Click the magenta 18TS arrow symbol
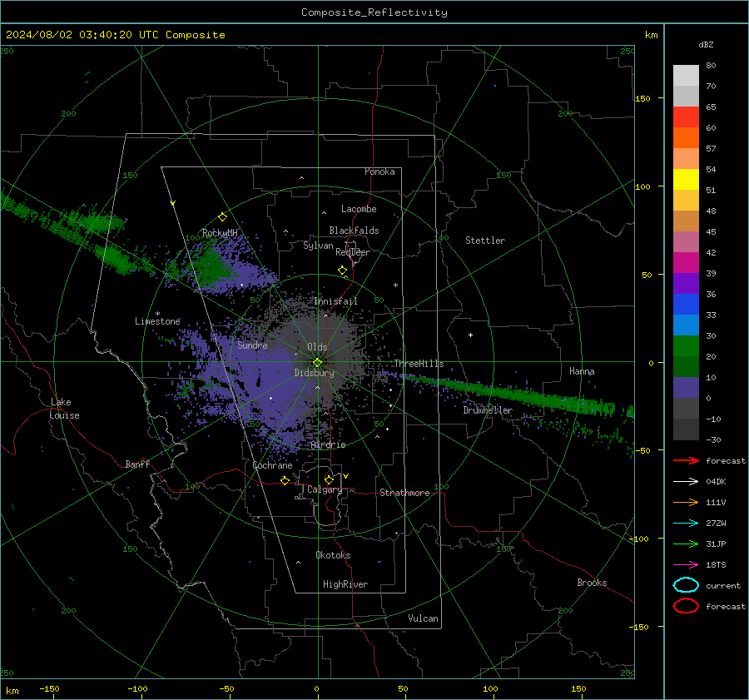This screenshot has width=749, height=700. pos(686,565)
